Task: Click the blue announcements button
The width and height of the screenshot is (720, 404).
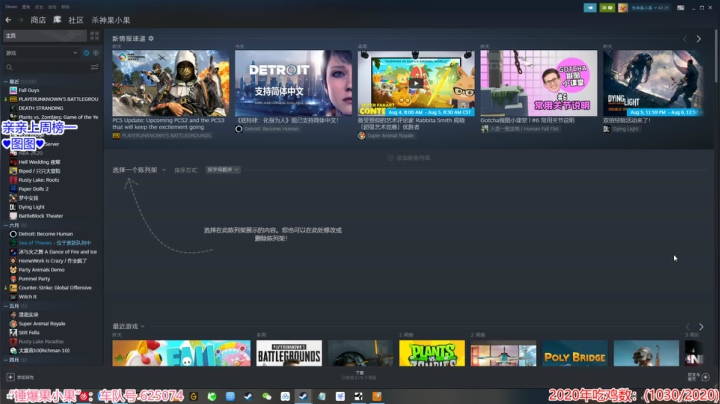Action: pos(590,8)
